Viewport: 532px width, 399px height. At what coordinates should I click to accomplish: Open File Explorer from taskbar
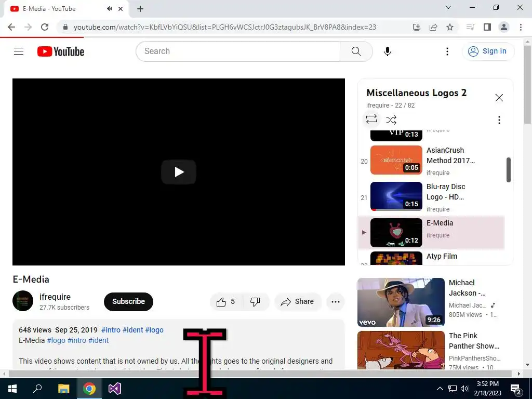click(x=63, y=389)
